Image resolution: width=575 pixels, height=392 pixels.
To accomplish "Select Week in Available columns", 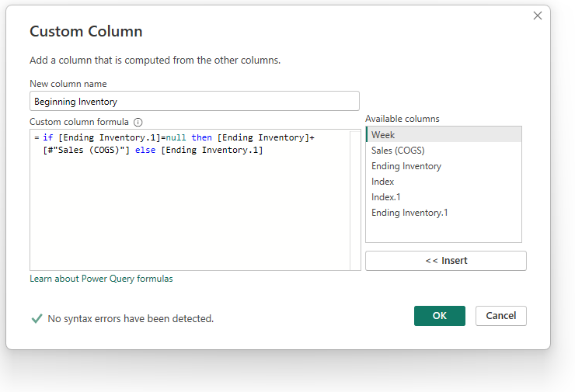I will pos(444,134).
